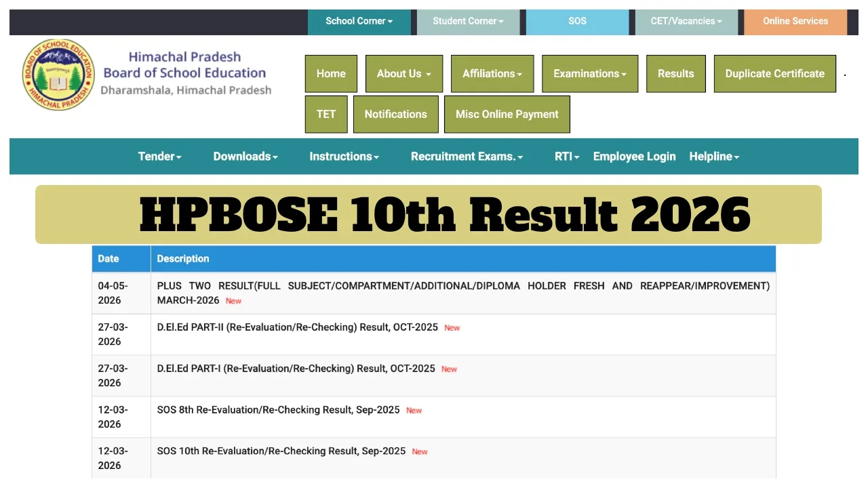Expand the Examinations menu
The image size is (868, 488).
(590, 74)
